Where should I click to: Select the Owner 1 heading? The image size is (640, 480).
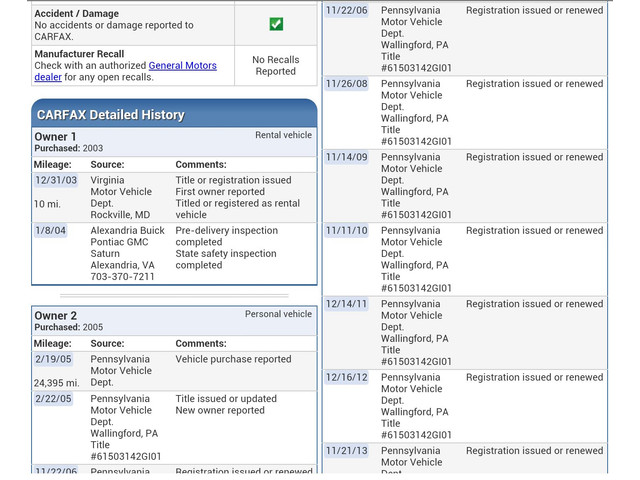pyautogui.click(x=55, y=137)
